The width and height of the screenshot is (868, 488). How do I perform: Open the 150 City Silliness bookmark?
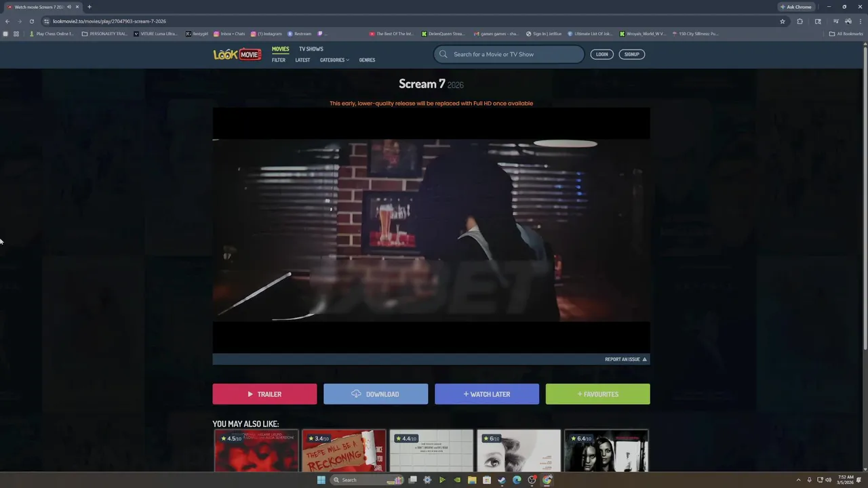695,33
